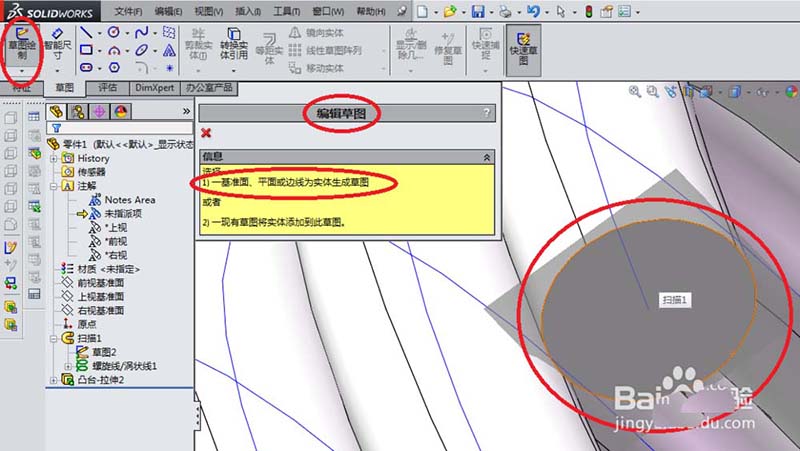This screenshot has height=451, width=800.
Task: Select the Corner Rectangle tool
Action: click(86, 50)
